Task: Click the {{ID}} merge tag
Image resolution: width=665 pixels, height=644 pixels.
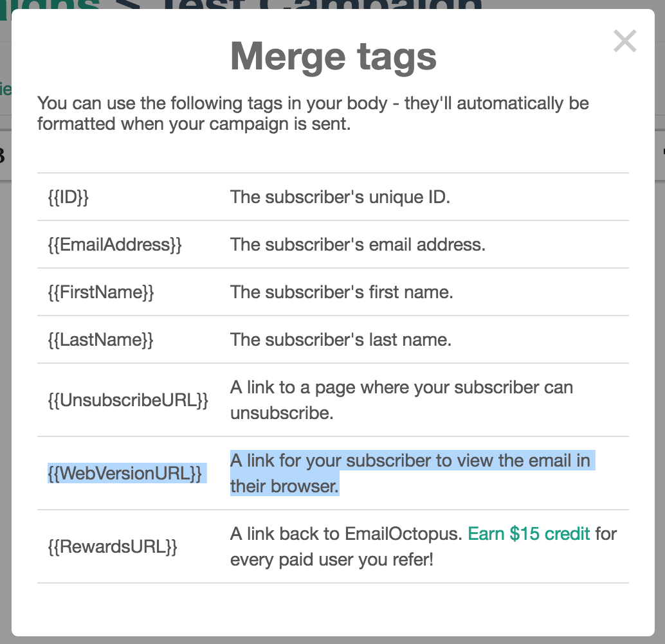Action: [68, 197]
